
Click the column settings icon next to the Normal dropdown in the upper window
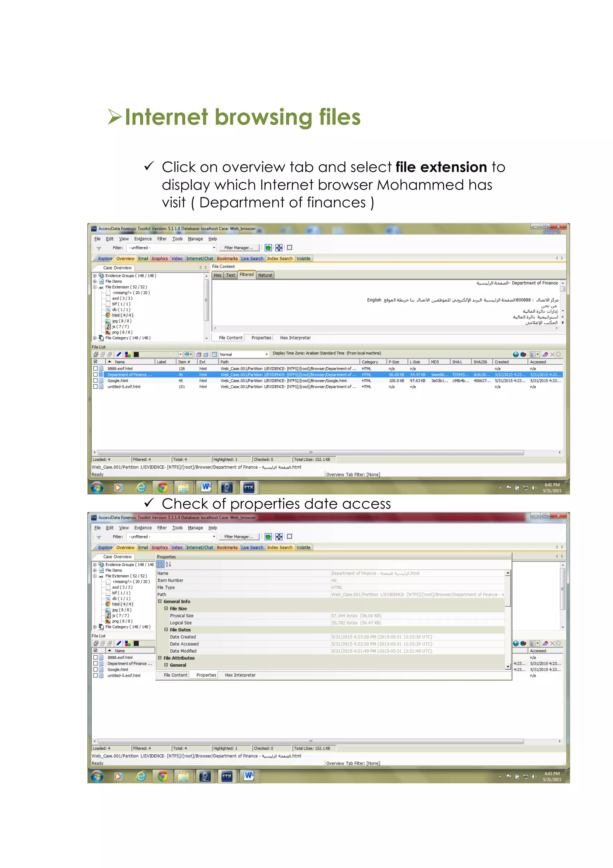[215, 354]
